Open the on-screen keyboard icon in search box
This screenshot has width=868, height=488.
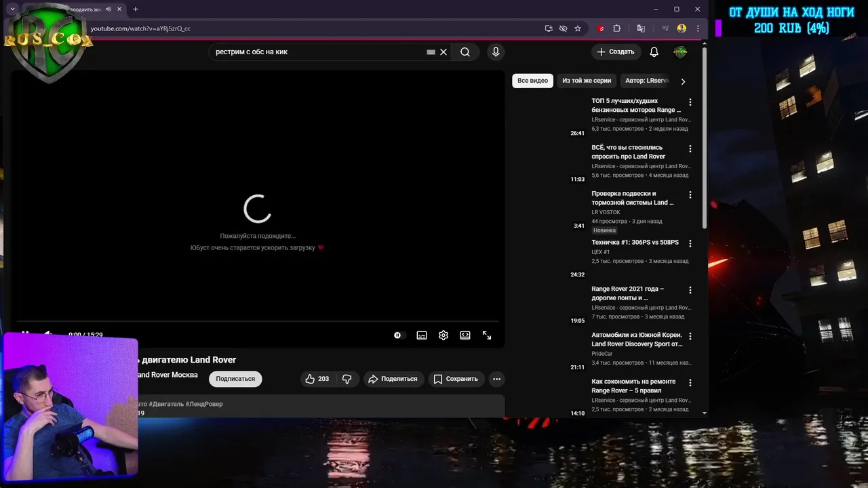431,52
